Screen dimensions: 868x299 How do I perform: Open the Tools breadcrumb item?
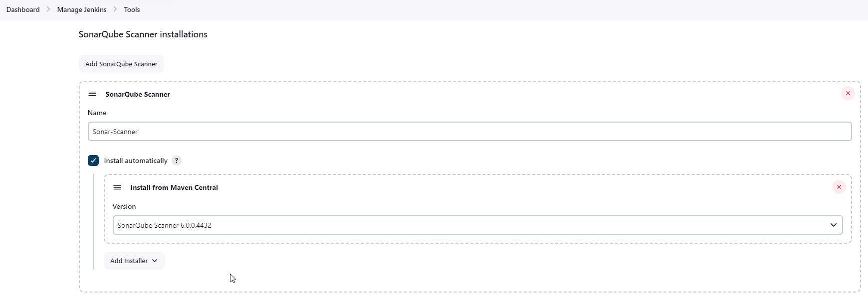click(132, 9)
